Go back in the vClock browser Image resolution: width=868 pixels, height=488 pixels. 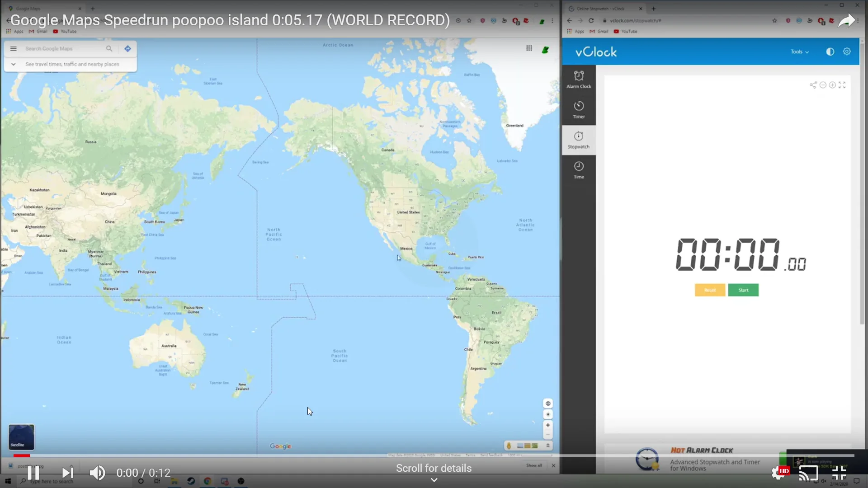point(570,21)
